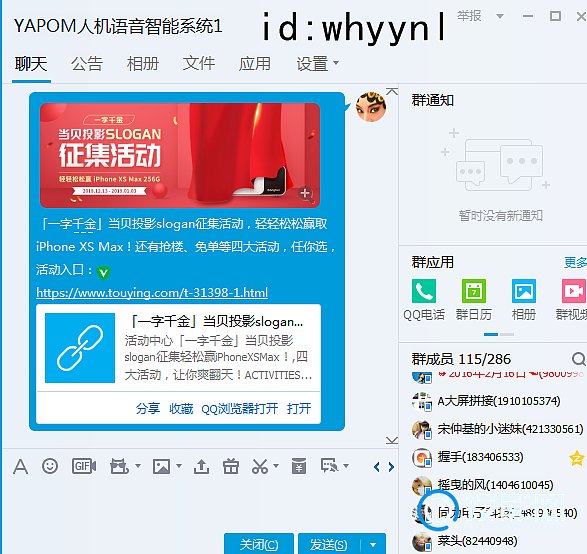Send a gift via gift box icon
The height and width of the screenshot is (554, 587).
[x=231, y=466]
